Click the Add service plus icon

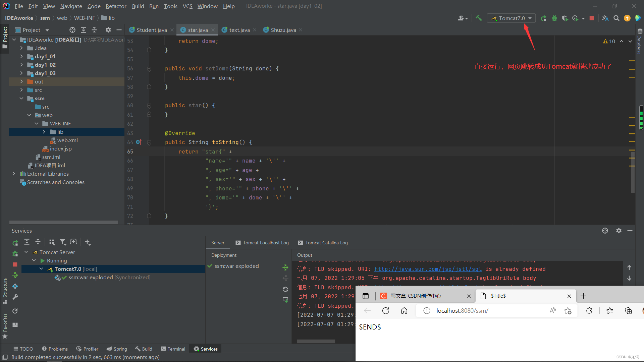pos(88,242)
